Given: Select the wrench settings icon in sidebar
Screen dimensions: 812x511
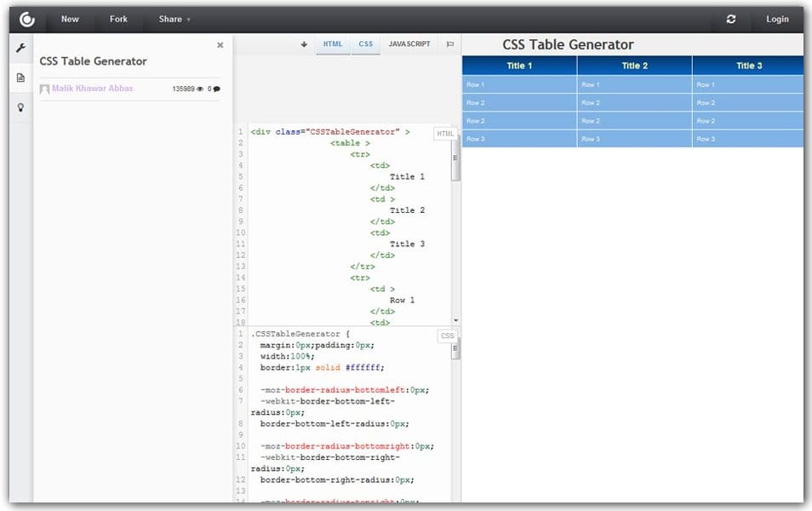Looking at the screenshot, I should pyautogui.click(x=20, y=49).
